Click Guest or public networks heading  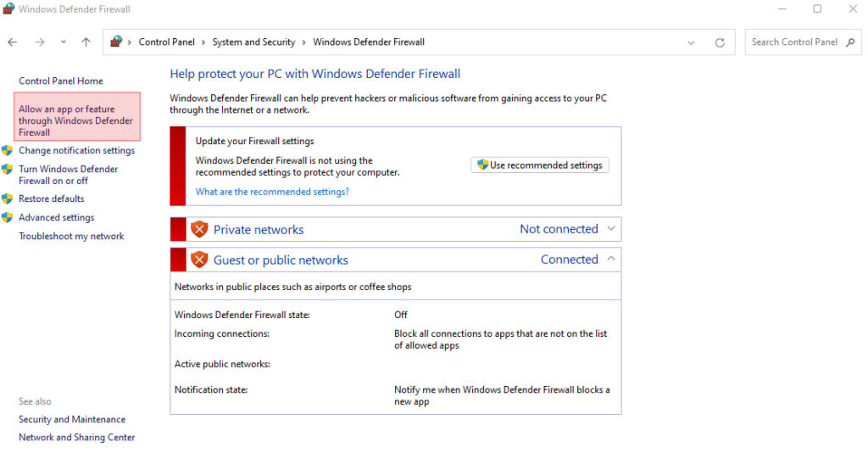(x=281, y=260)
